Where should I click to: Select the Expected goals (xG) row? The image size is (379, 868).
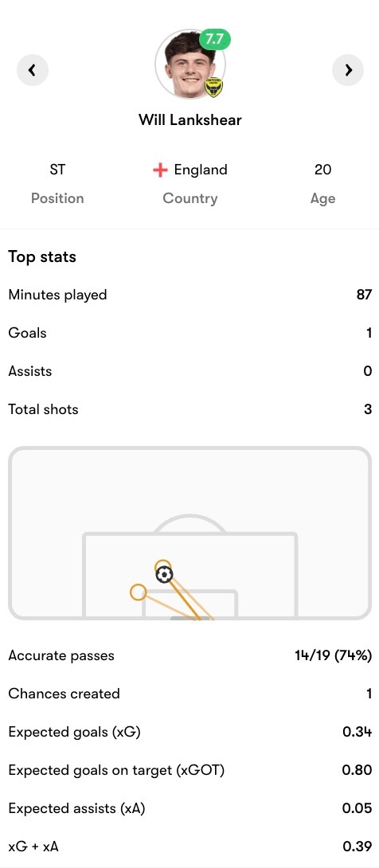tap(189, 732)
